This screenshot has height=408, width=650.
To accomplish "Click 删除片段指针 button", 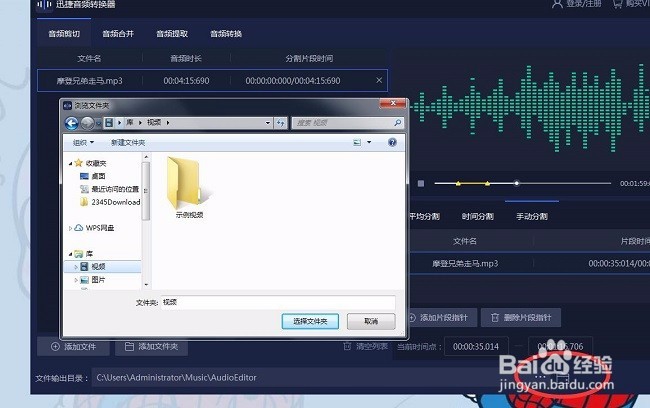I will click(x=521, y=318).
